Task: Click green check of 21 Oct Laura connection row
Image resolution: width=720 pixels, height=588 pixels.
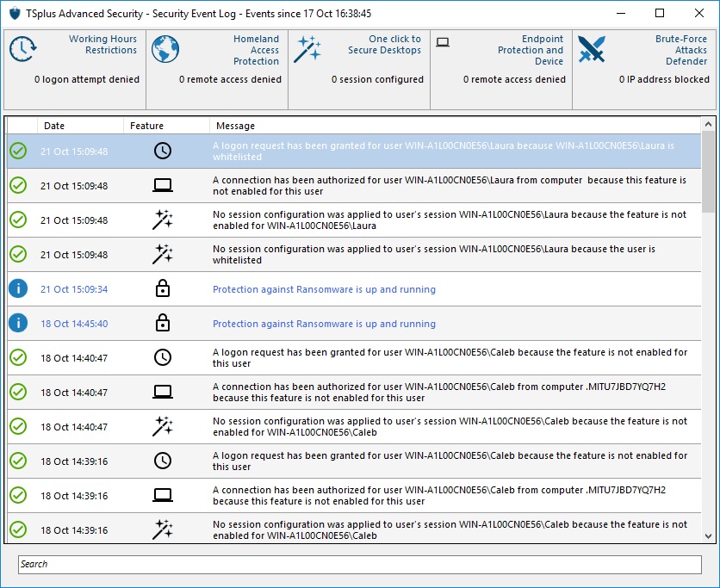Action: pos(18,185)
